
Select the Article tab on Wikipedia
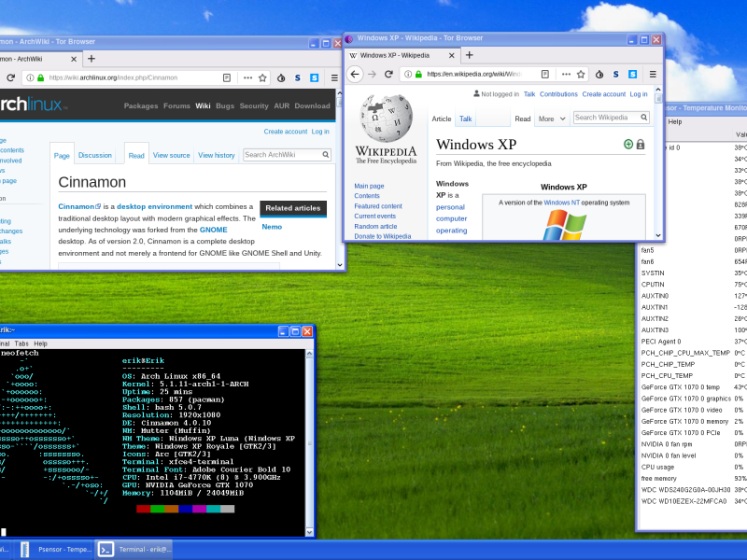(441, 119)
